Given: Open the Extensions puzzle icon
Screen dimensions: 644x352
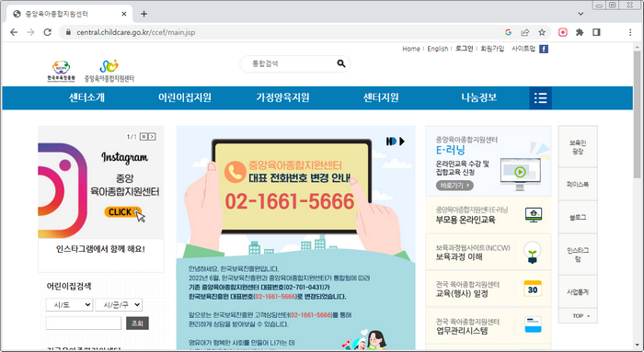Looking at the screenshot, I should tap(580, 32).
